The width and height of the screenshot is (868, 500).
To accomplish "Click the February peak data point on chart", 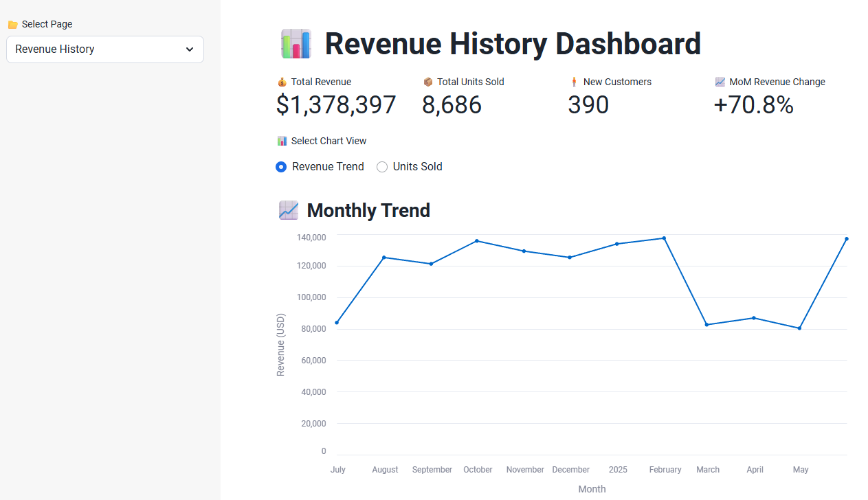I will click(x=664, y=238).
